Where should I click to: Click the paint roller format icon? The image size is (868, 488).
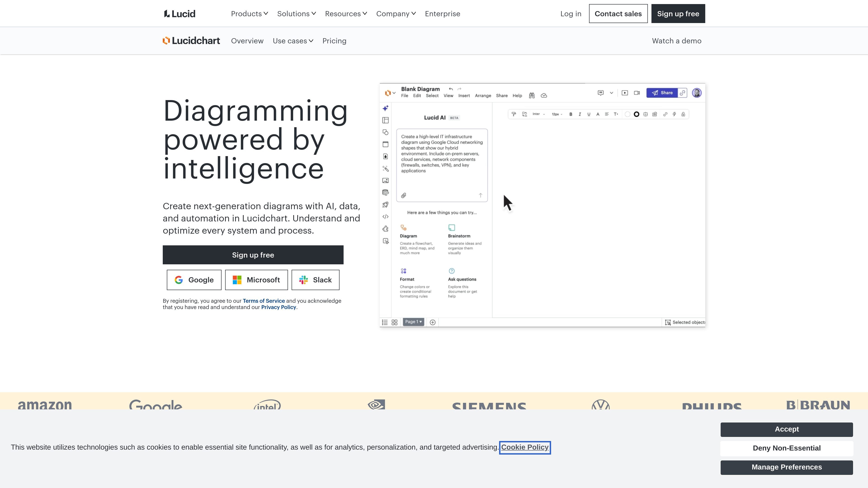(x=514, y=114)
